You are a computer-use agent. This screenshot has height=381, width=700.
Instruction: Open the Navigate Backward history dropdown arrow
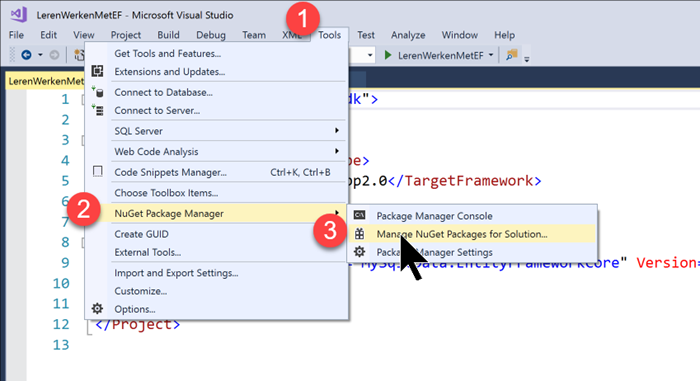[x=40, y=55]
